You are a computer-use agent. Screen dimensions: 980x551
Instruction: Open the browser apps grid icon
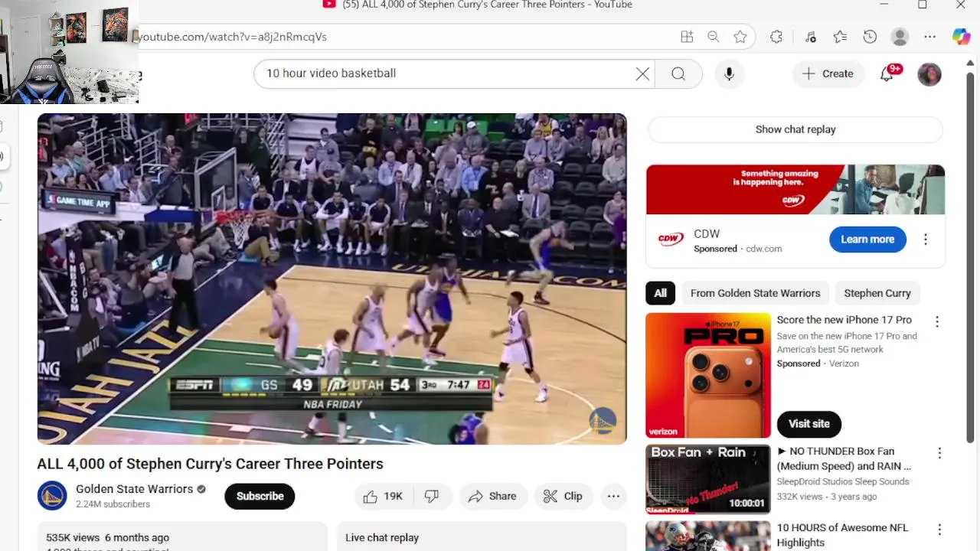tap(687, 37)
